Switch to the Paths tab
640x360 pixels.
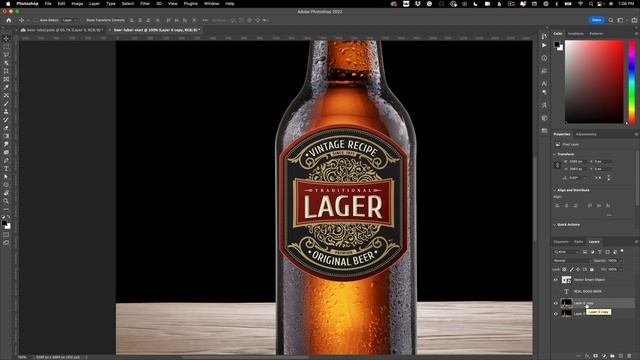(578, 242)
